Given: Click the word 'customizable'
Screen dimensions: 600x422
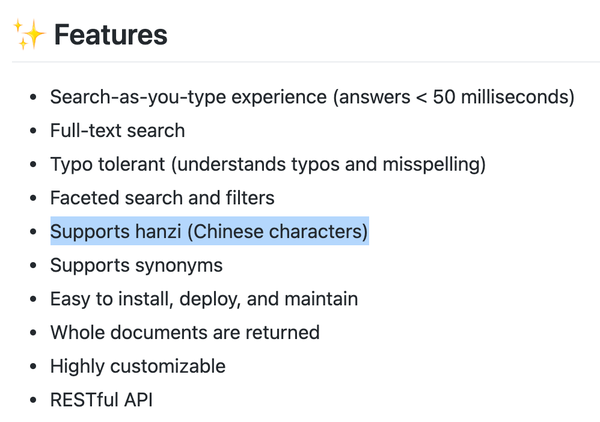Looking at the screenshot, I should coord(168,366).
